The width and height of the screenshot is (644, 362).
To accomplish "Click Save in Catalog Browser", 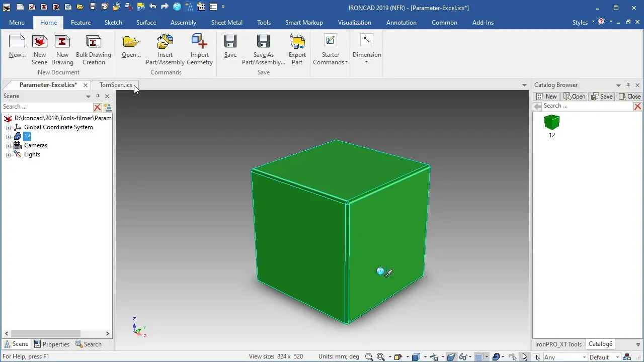I will (x=602, y=97).
